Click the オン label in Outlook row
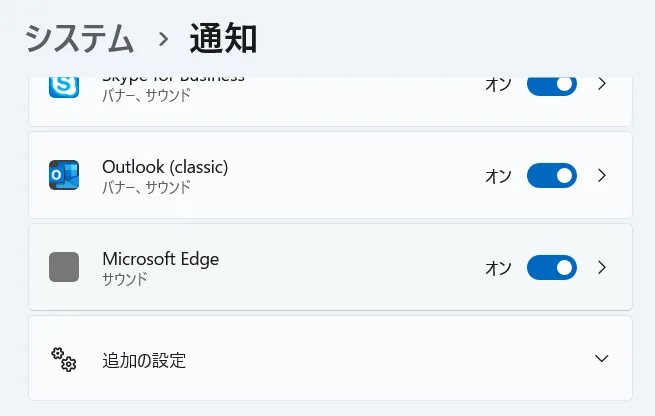This screenshot has width=655, height=416. (498, 176)
